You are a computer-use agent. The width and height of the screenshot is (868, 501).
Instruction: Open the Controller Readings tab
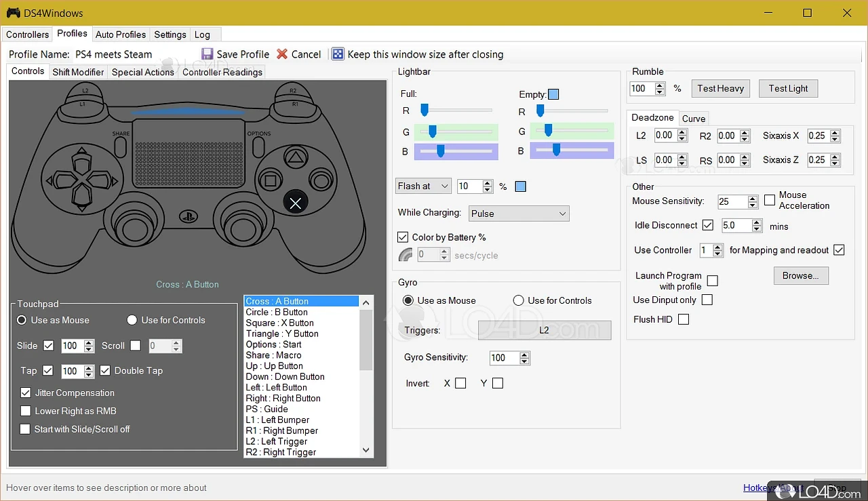(222, 72)
